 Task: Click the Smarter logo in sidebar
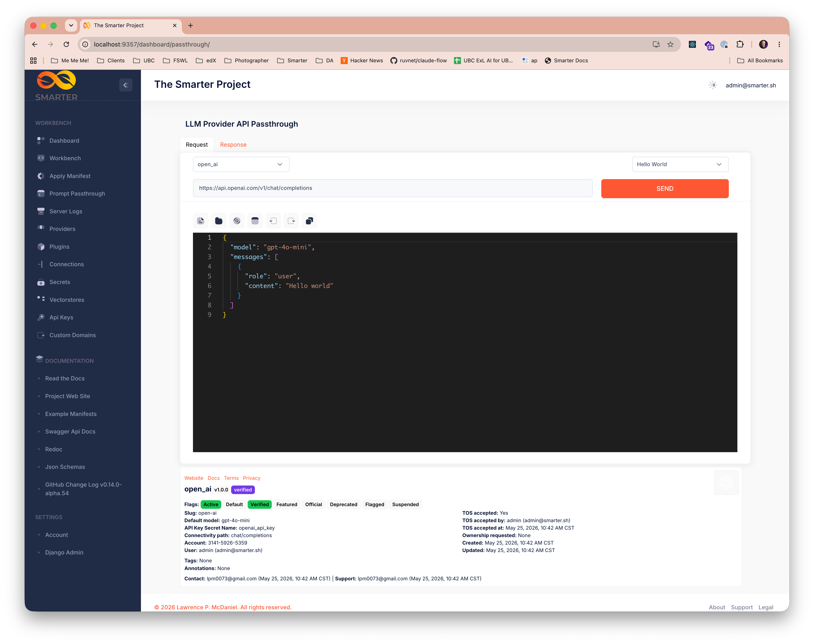57,86
